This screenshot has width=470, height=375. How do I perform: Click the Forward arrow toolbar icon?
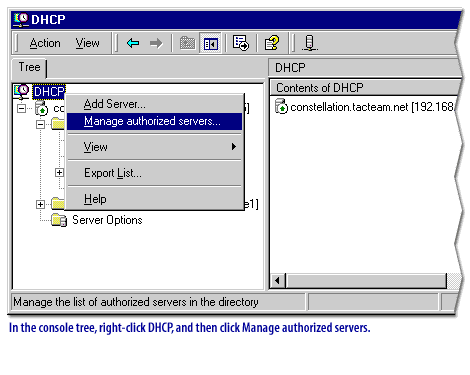(x=156, y=43)
